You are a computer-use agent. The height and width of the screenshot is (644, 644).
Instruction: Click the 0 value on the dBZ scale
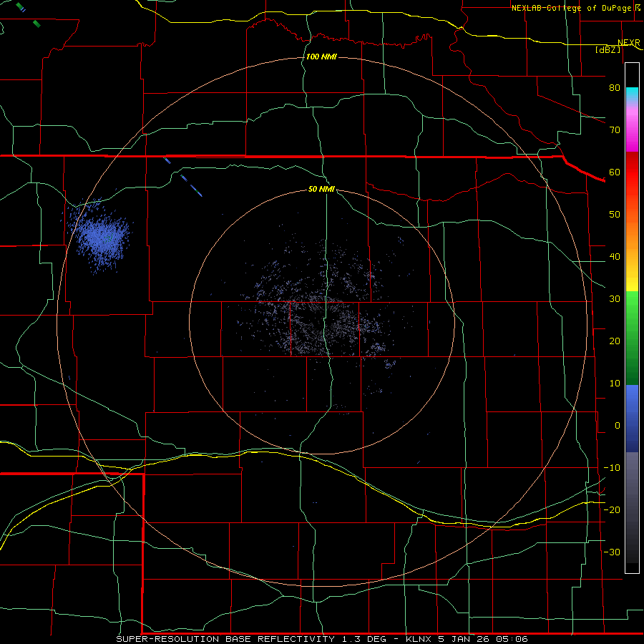[x=618, y=426]
